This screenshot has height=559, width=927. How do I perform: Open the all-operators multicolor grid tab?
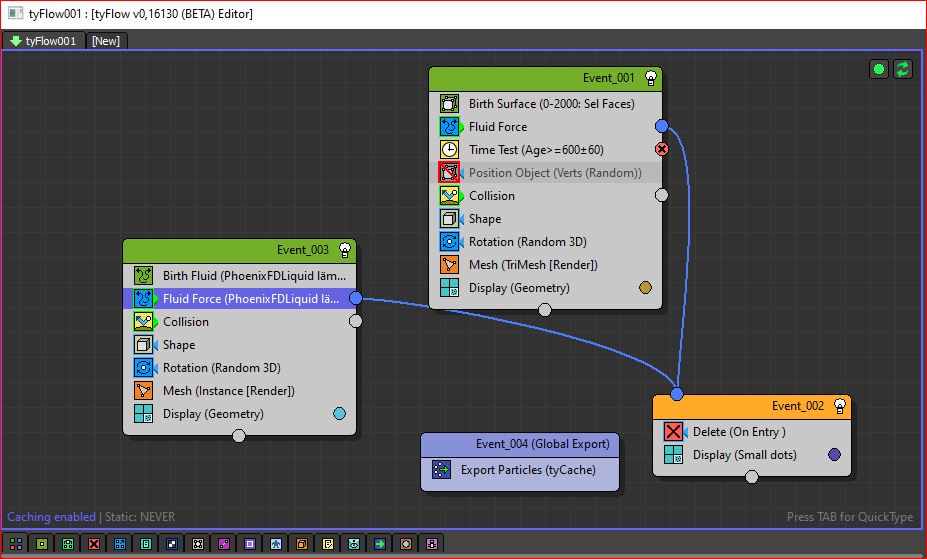(x=16, y=544)
